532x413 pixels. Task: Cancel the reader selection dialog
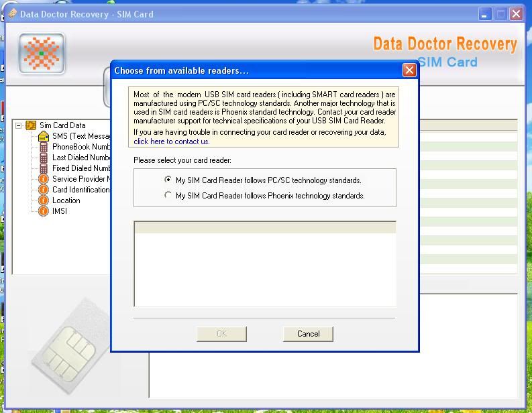[x=308, y=334]
